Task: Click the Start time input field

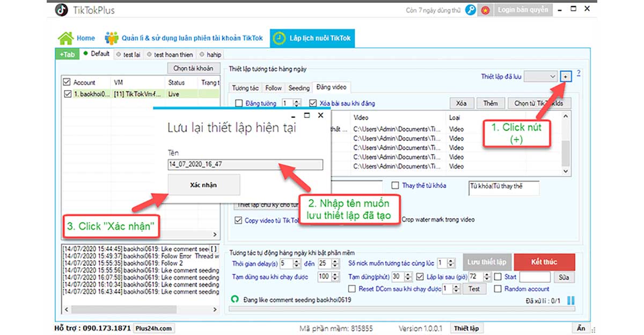Action: tap(535, 277)
